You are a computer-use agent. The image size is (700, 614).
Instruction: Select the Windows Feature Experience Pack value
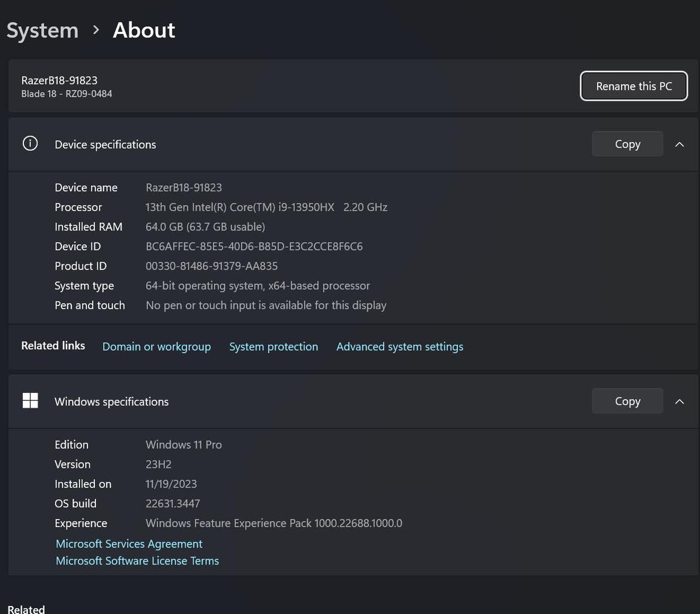tap(274, 523)
